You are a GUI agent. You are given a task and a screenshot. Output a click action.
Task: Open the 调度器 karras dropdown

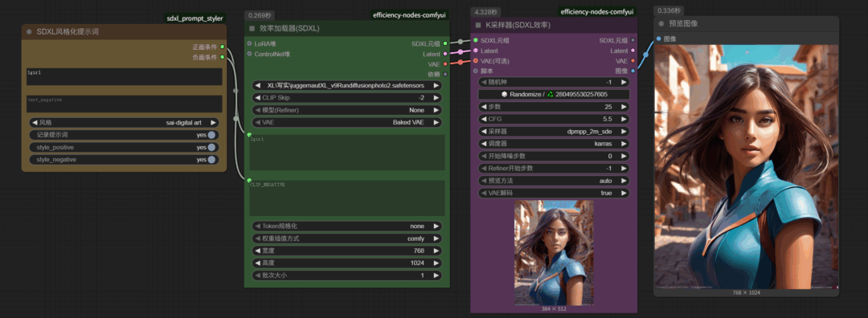coord(554,144)
